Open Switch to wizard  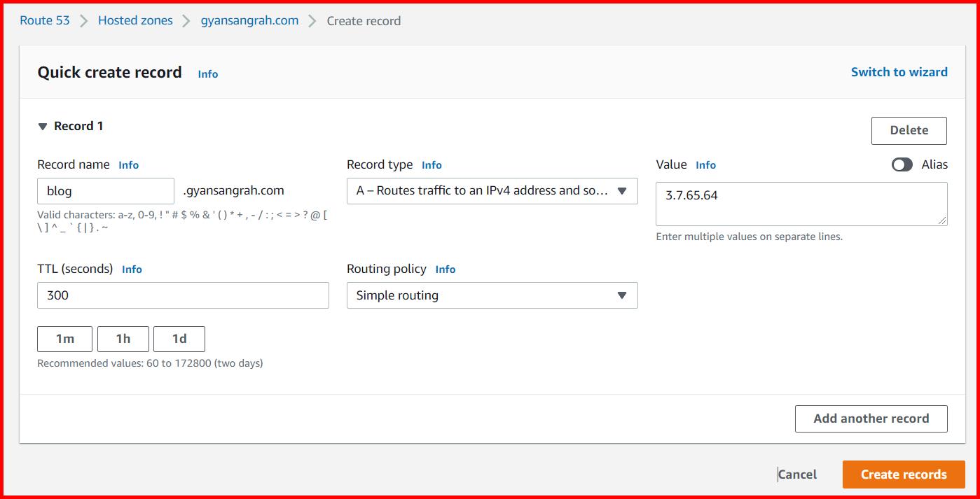[899, 71]
